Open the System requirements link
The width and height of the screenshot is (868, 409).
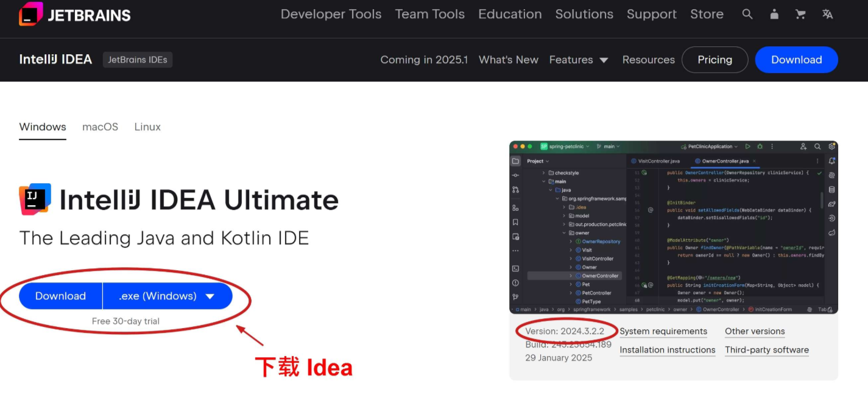(x=663, y=332)
